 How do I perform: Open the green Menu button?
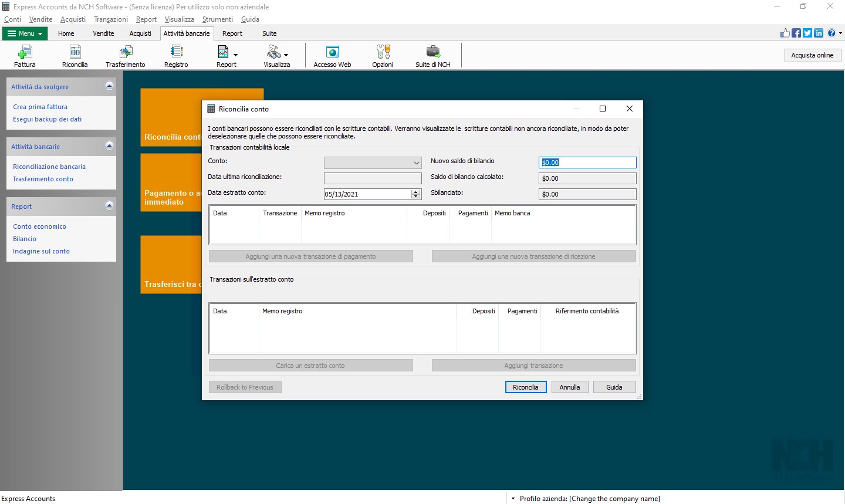pyautogui.click(x=25, y=33)
